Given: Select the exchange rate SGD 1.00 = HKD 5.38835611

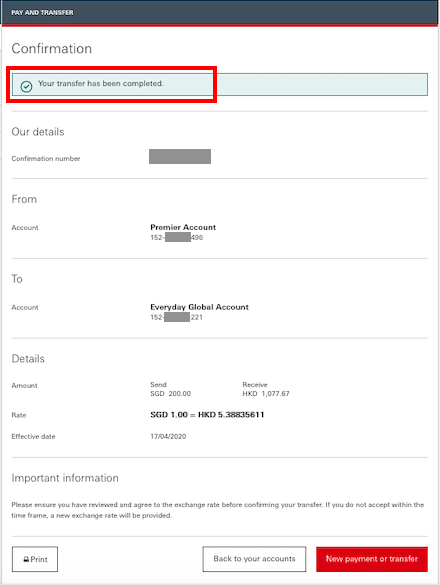Looking at the screenshot, I should [x=207, y=415].
